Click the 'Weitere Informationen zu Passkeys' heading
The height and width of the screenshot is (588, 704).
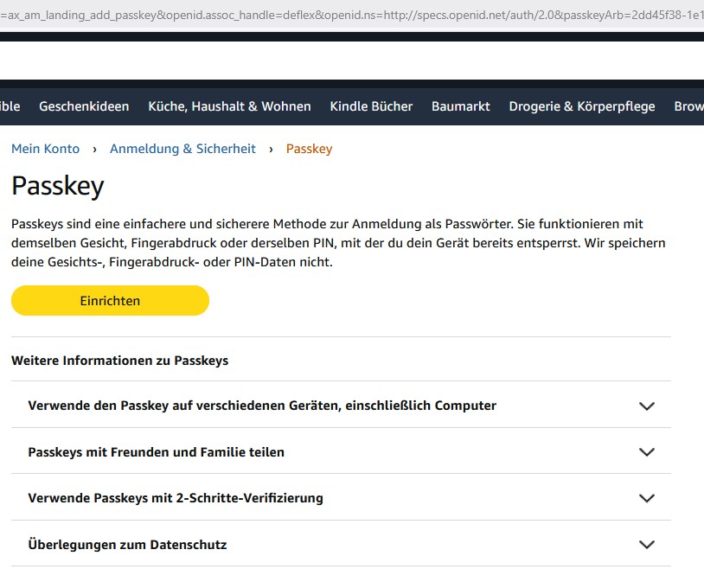118,361
